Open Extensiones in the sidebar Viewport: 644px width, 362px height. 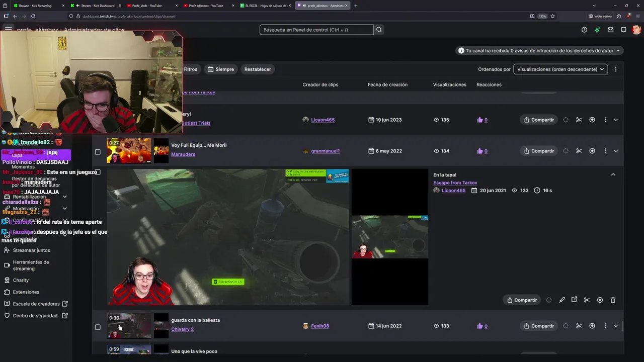(x=26, y=292)
